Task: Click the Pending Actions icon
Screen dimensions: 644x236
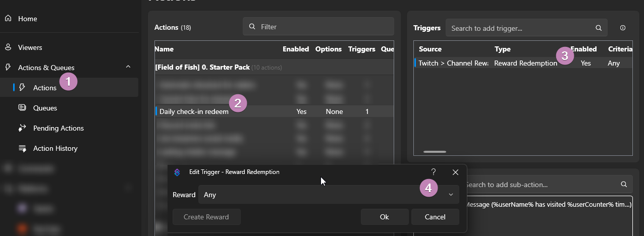Action: coord(22,128)
